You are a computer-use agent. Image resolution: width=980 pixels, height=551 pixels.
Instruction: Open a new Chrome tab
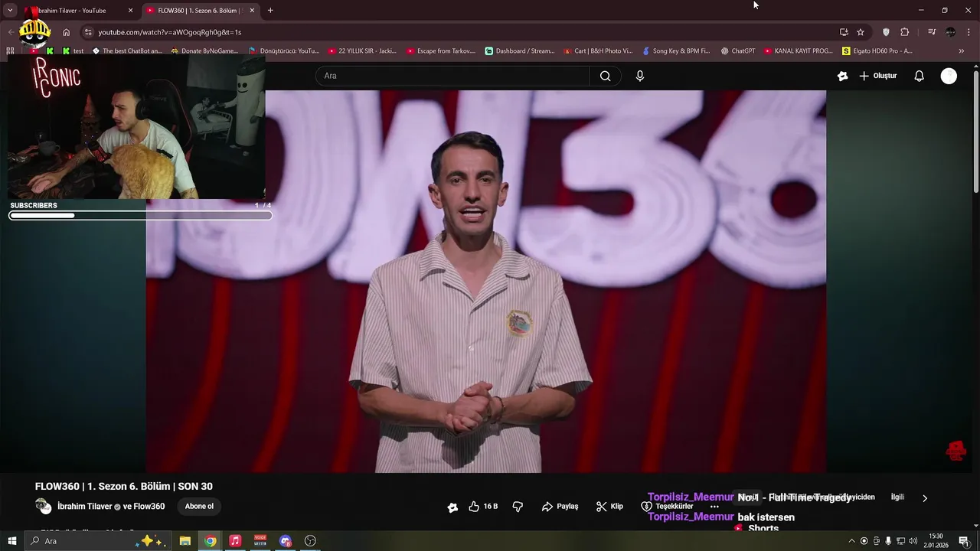pos(270,11)
